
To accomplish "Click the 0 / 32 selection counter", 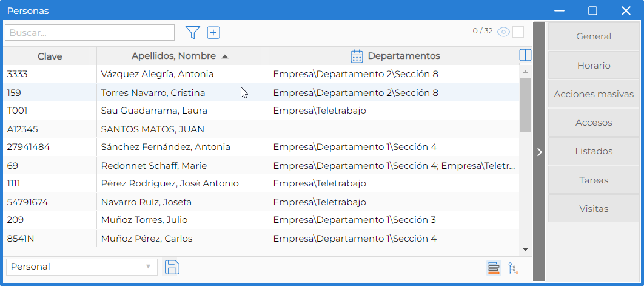I will click(483, 31).
